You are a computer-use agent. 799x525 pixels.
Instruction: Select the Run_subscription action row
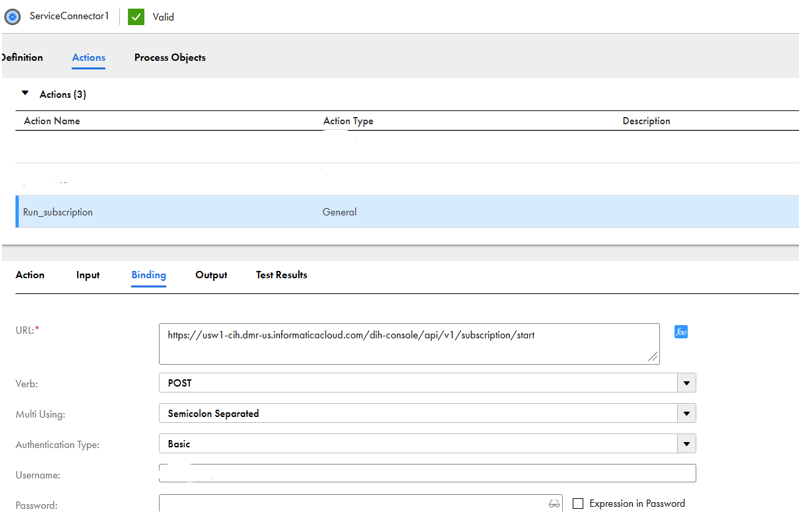click(407, 212)
